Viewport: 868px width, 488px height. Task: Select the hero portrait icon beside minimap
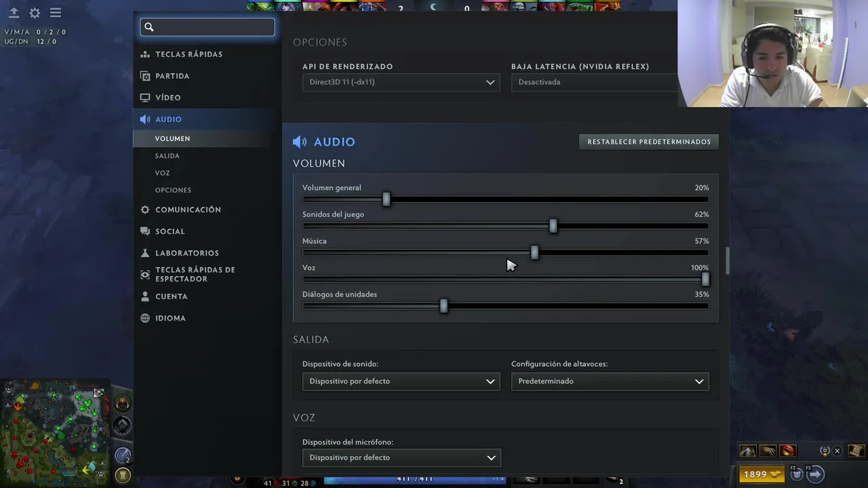tap(122, 404)
